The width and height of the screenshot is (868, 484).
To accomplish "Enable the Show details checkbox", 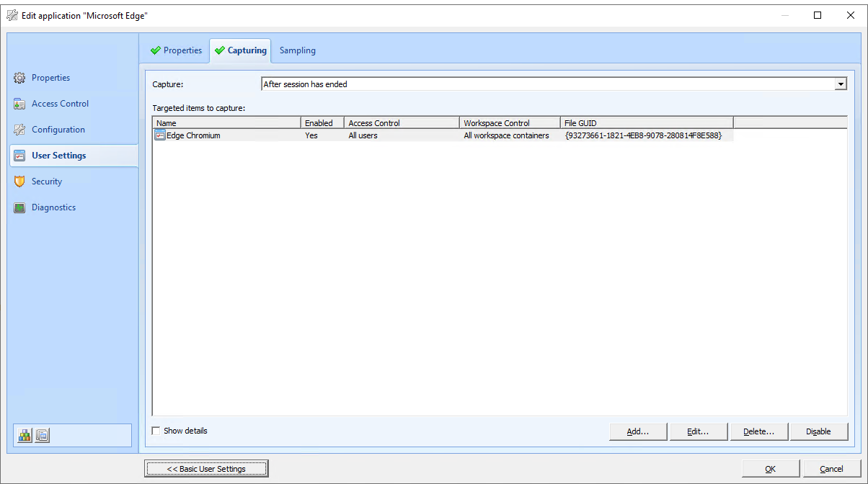I will [x=156, y=430].
